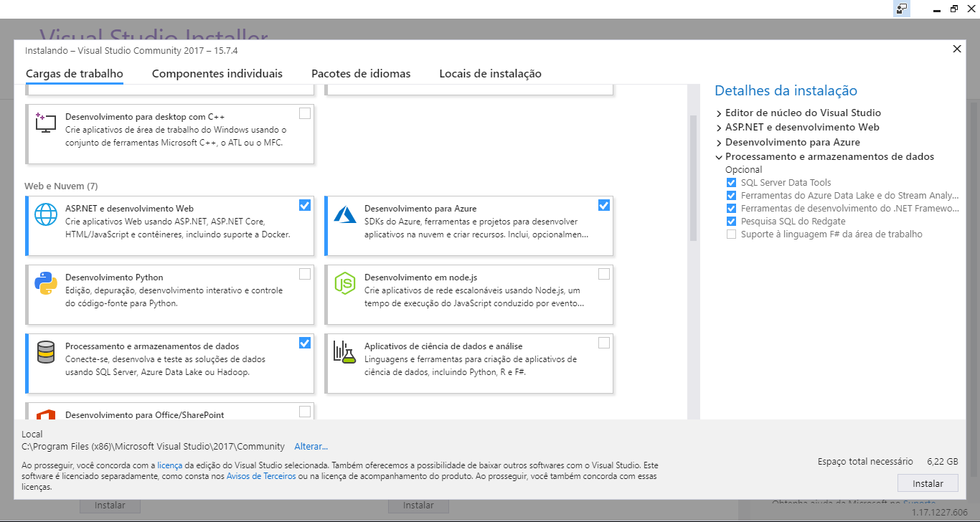The image size is (980, 522).
Task: Click the Instalar button in the dialog
Action: (x=928, y=483)
